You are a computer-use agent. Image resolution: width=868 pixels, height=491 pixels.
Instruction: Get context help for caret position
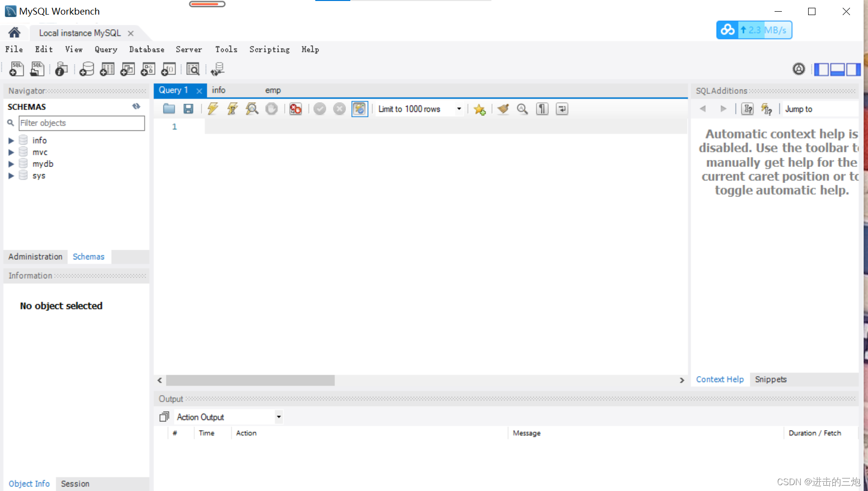748,109
